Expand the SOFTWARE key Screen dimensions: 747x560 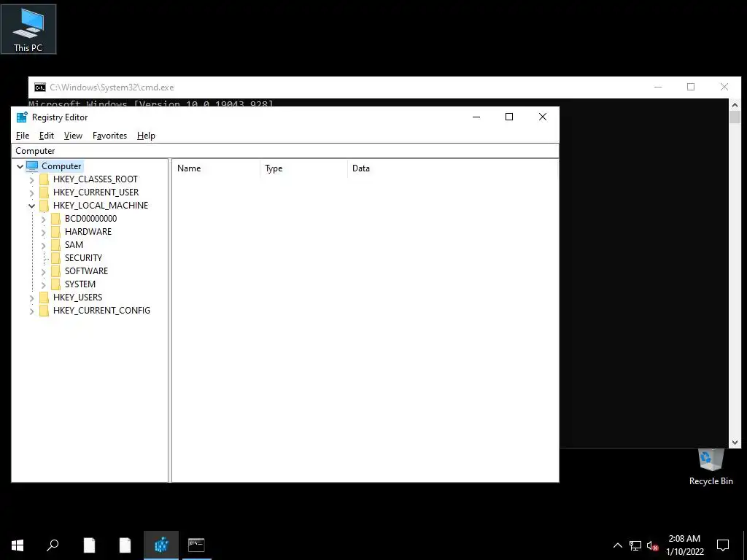pos(43,271)
